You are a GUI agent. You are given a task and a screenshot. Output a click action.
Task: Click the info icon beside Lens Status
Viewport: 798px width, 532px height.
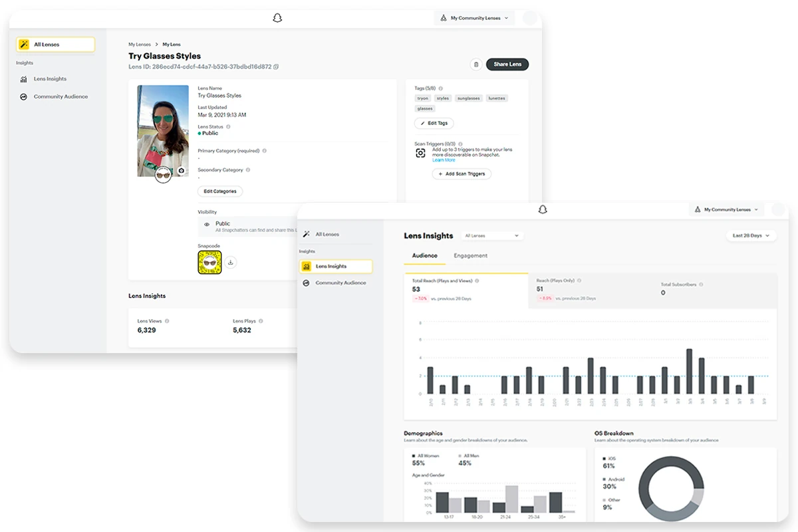tap(228, 126)
